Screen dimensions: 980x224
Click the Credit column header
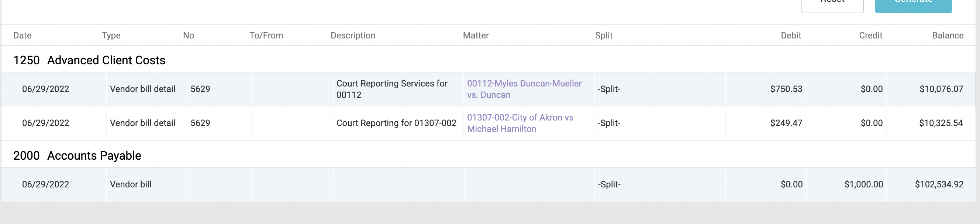pos(870,35)
